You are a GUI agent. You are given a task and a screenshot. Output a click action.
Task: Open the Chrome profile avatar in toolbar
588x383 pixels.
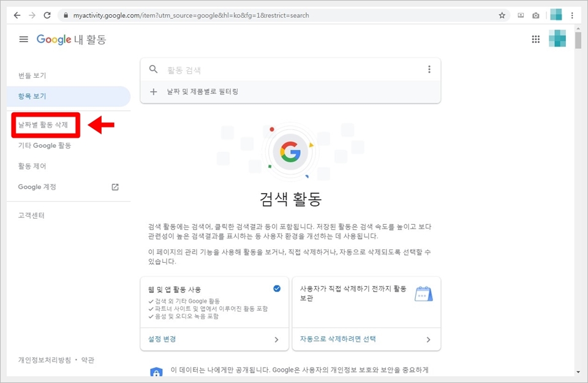556,15
